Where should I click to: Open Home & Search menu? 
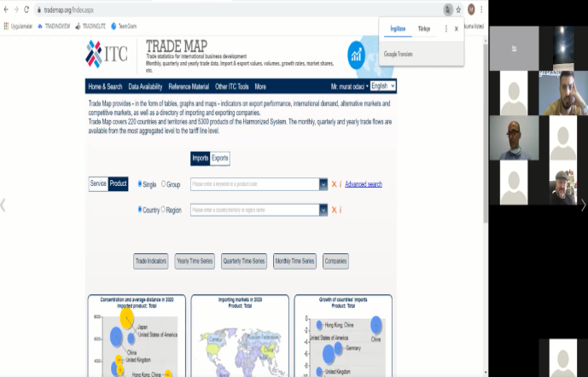pyautogui.click(x=105, y=86)
